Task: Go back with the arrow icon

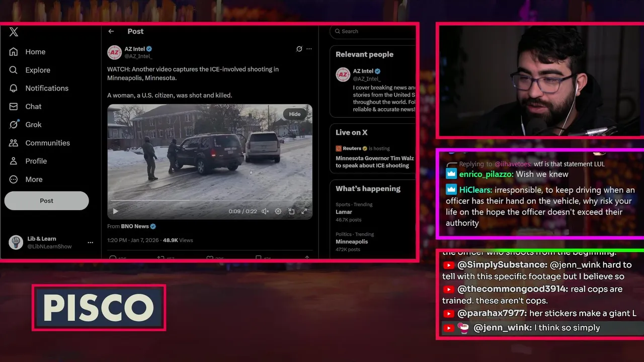Action: 111,31
